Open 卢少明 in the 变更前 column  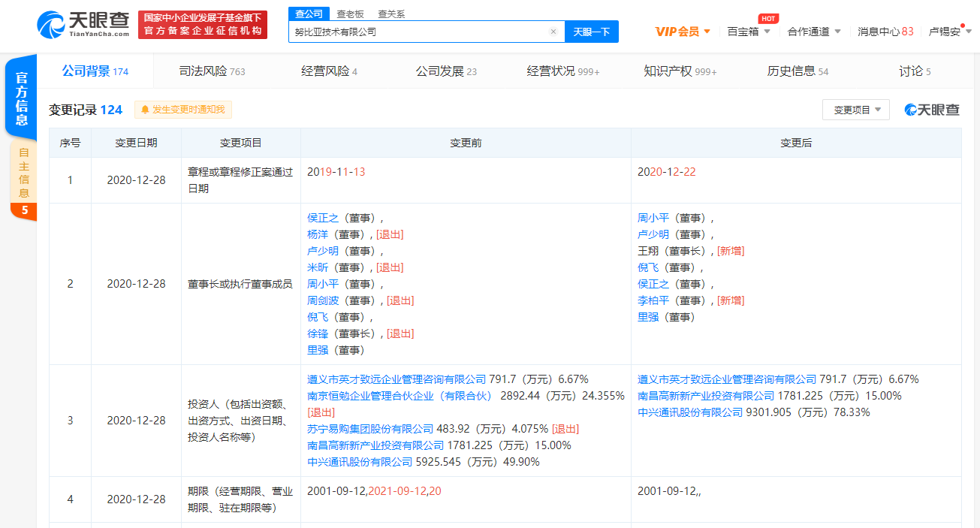click(x=323, y=251)
